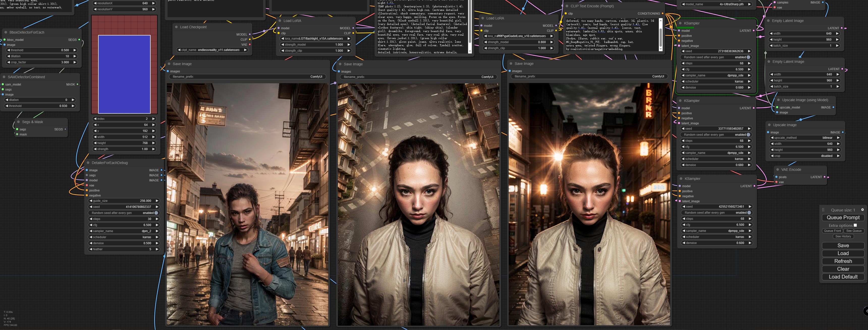
Task: Adjust SAMDetectorCombined threshold 0.930 slider
Action: coord(40,106)
